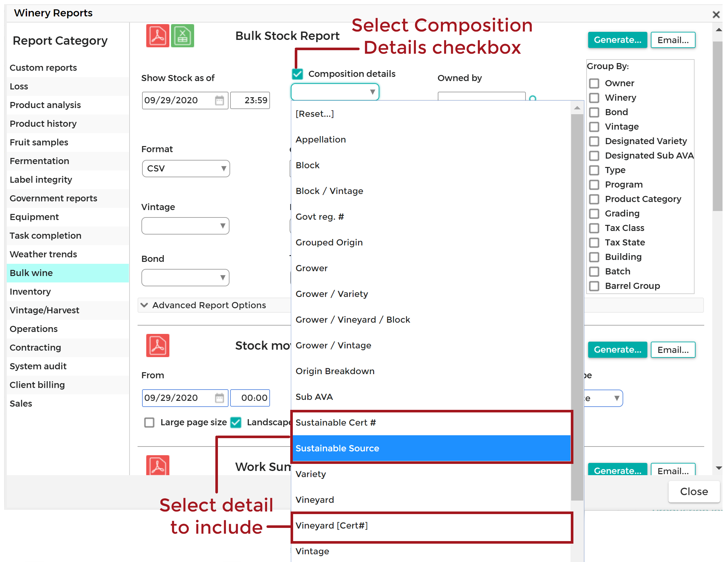Screen dimensions: 728x562
Task: Open the Vintage filter dropdown
Action: pyautogui.click(x=185, y=226)
